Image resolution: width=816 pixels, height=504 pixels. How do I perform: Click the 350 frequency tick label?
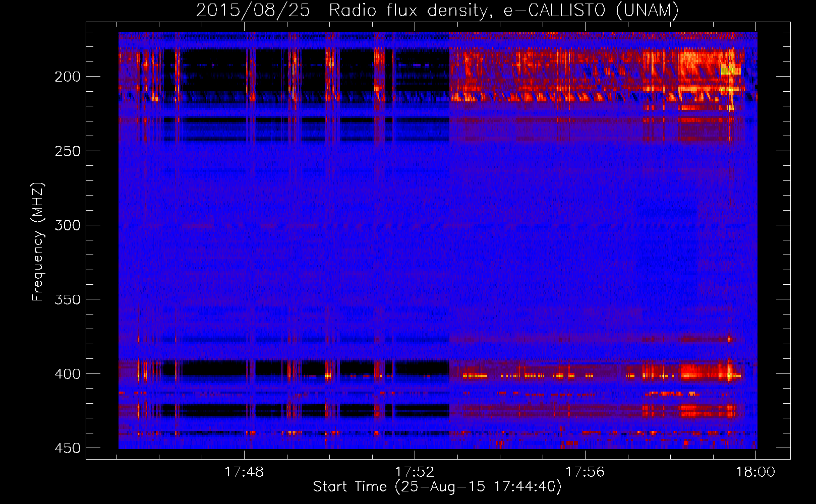[67, 299]
